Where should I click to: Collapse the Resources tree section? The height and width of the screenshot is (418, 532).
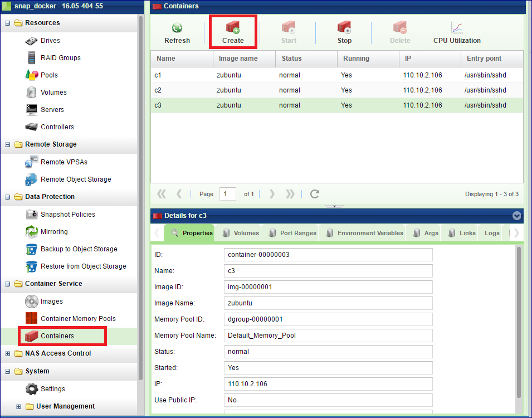[x=7, y=23]
